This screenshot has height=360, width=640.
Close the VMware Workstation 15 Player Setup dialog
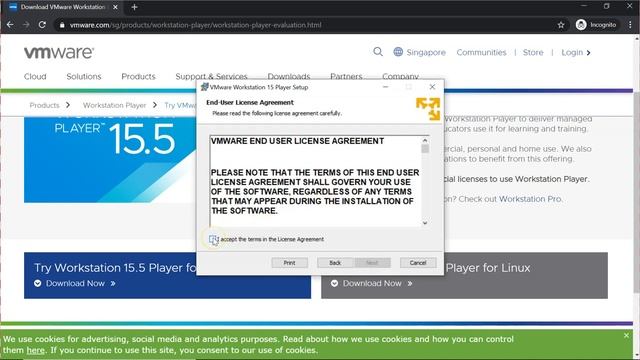(432, 87)
